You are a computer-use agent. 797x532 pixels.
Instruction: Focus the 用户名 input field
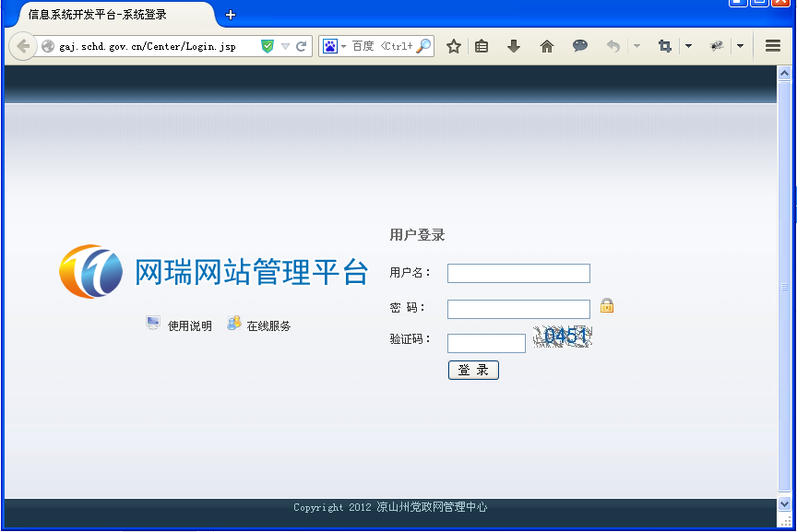pyautogui.click(x=518, y=273)
